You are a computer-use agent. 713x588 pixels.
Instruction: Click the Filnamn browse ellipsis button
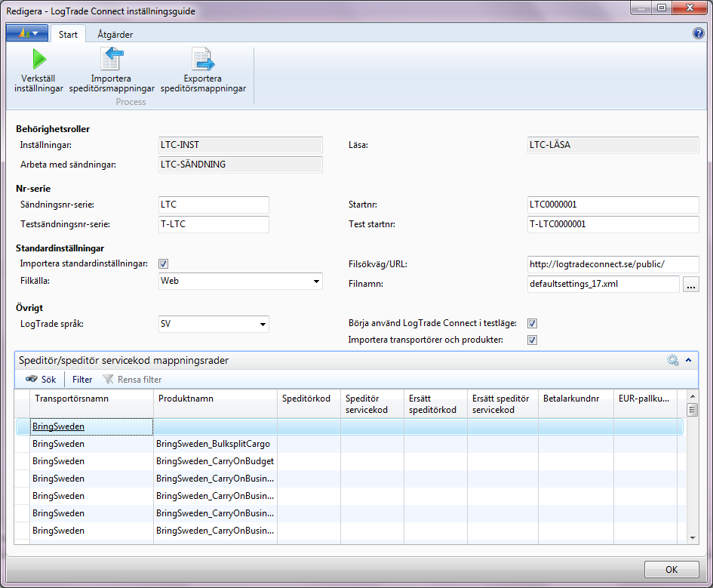pos(690,285)
